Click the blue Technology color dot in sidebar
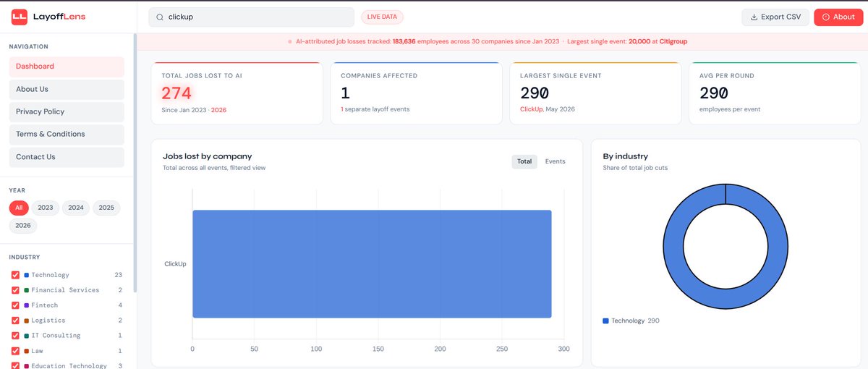The width and height of the screenshot is (868, 369). 26,275
